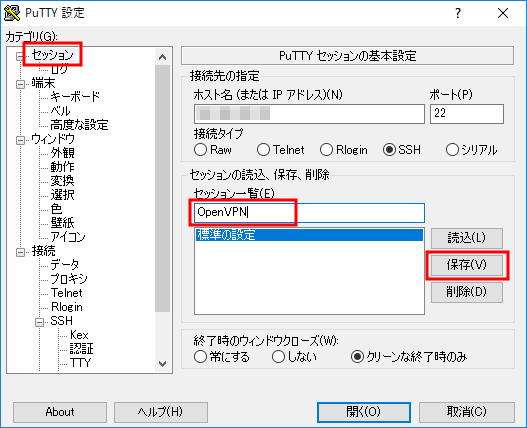Image resolution: width=527 pixels, height=428 pixels.
Task: Open 変換 category
Action: (63, 181)
